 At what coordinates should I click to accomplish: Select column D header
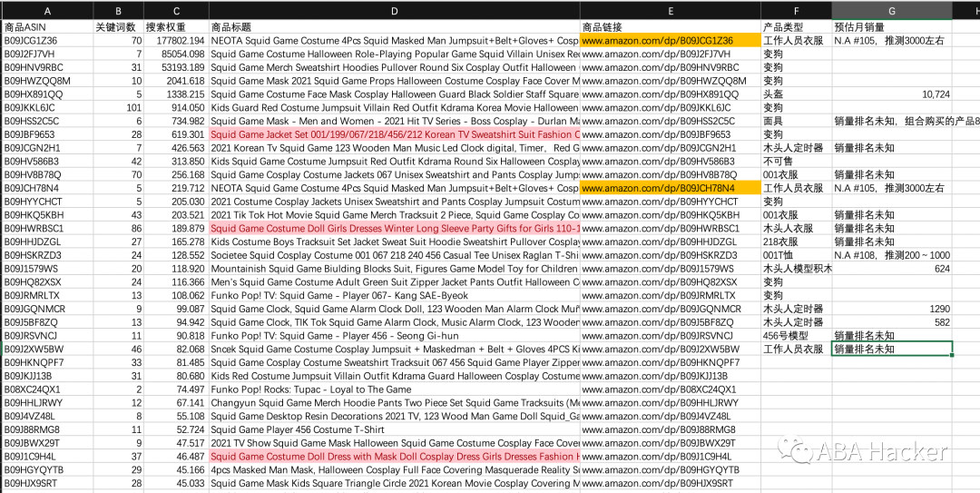(x=395, y=11)
